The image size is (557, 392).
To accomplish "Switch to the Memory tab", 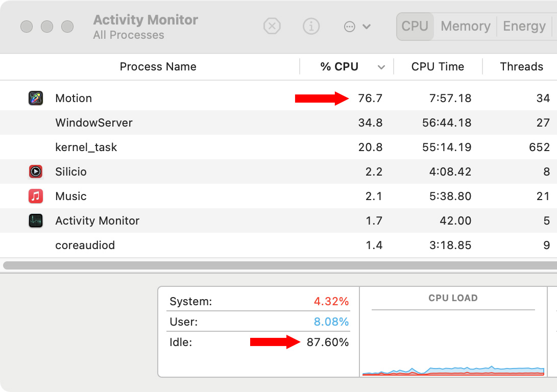I will [x=465, y=26].
